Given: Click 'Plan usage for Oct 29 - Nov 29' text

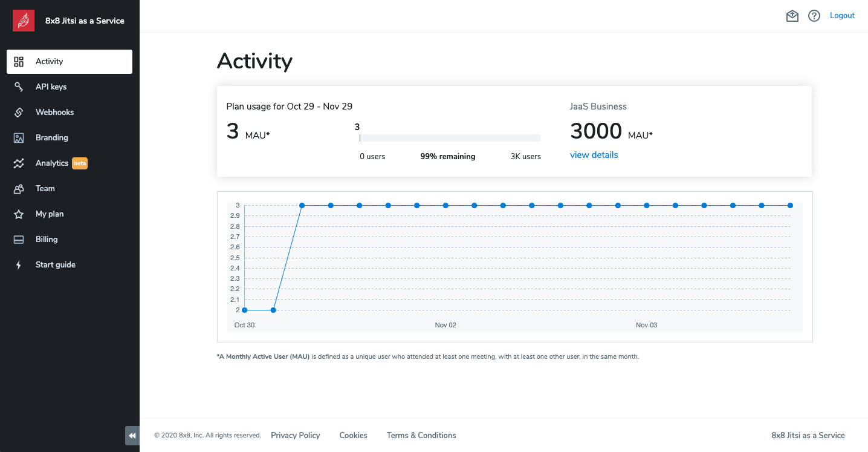Looking at the screenshot, I should (290, 106).
